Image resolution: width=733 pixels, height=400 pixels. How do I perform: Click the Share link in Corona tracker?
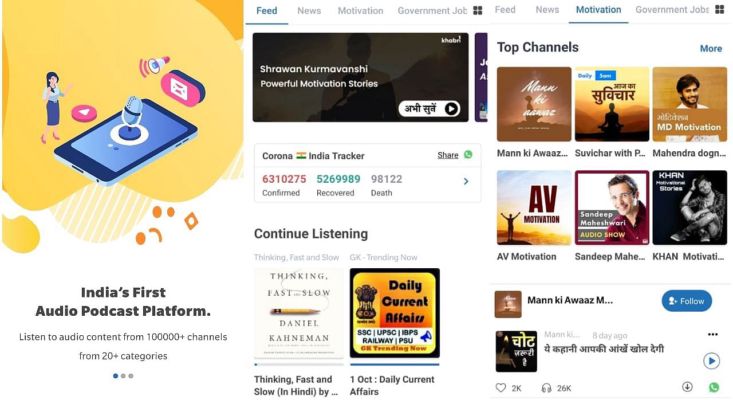point(447,155)
